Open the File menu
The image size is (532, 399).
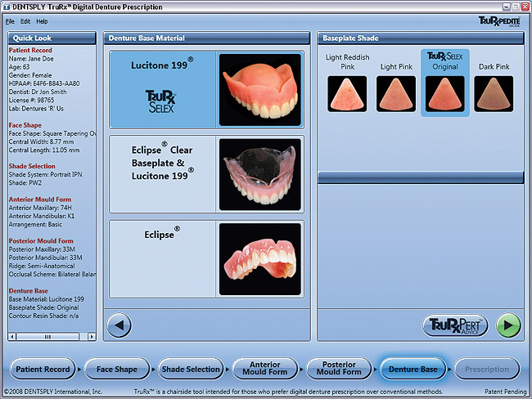click(10, 21)
